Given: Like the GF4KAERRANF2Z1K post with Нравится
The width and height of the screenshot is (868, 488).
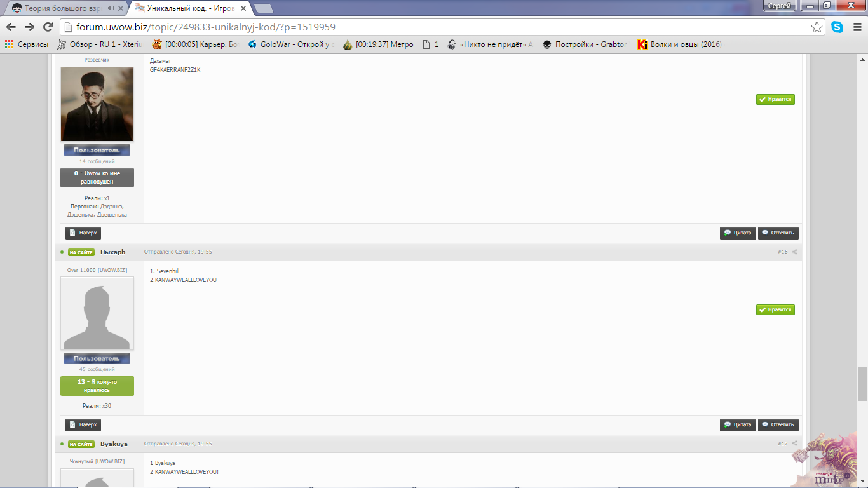Looking at the screenshot, I should 775,100.
